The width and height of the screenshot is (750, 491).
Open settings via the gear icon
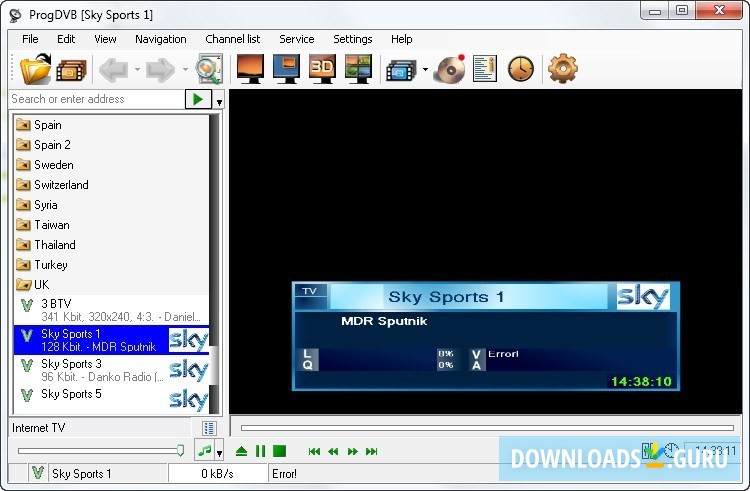pos(563,69)
